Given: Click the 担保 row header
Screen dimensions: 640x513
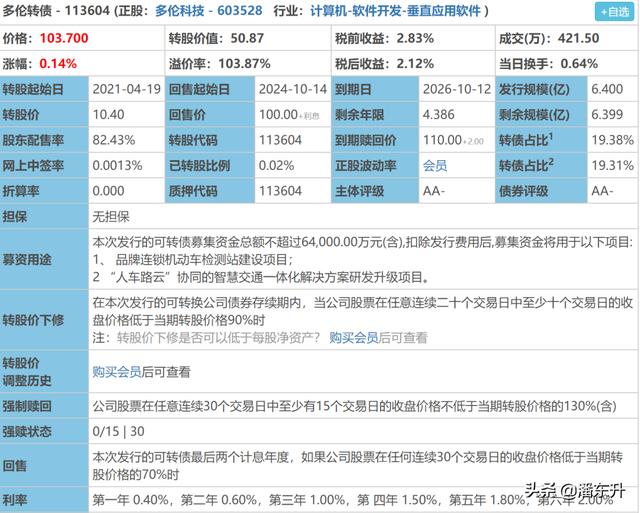Looking at the screenshot, I should 44,217.
